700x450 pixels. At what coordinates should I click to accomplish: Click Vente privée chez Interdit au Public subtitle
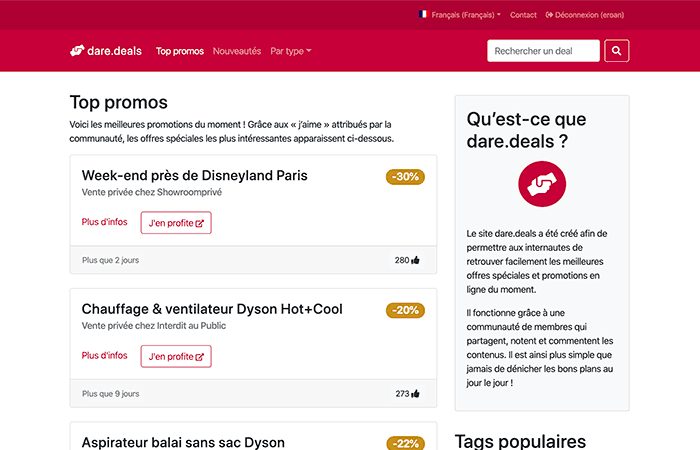coord(154,325)
